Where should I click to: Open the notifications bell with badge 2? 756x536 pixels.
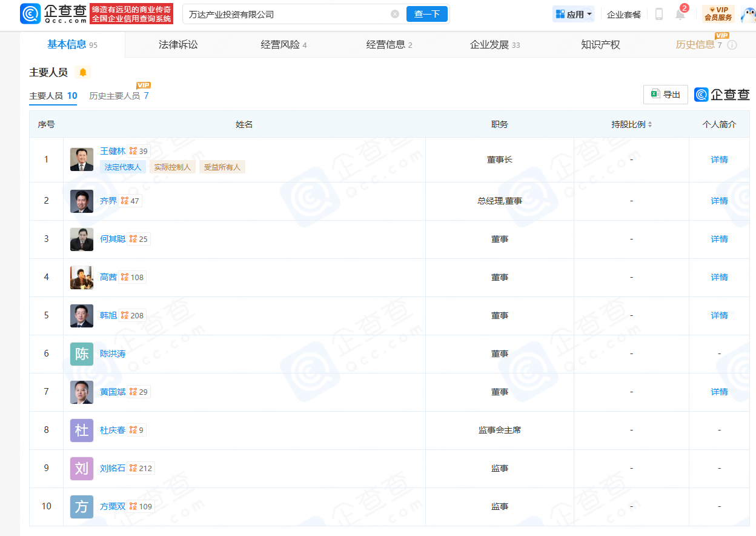pos(680,13)
